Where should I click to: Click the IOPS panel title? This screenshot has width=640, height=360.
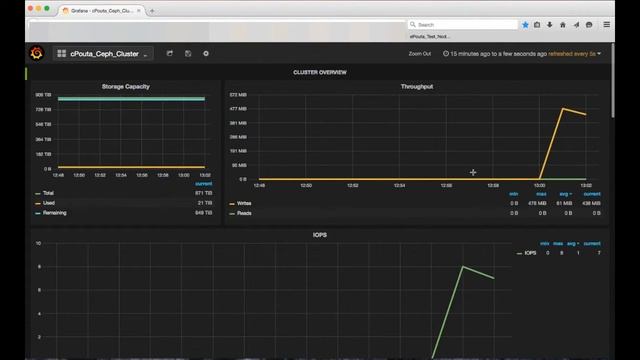[320, 235]
